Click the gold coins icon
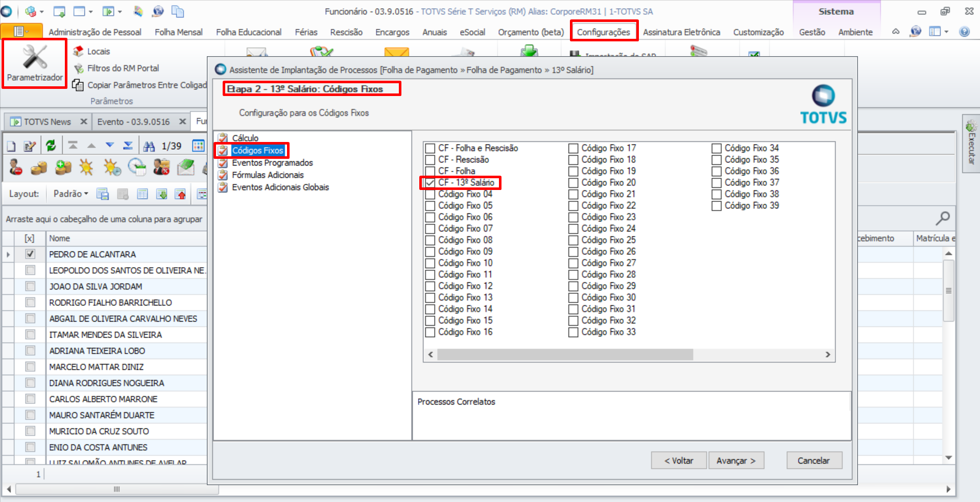The height and width of the screenshot is (502, 980). (x=39, y=168)
